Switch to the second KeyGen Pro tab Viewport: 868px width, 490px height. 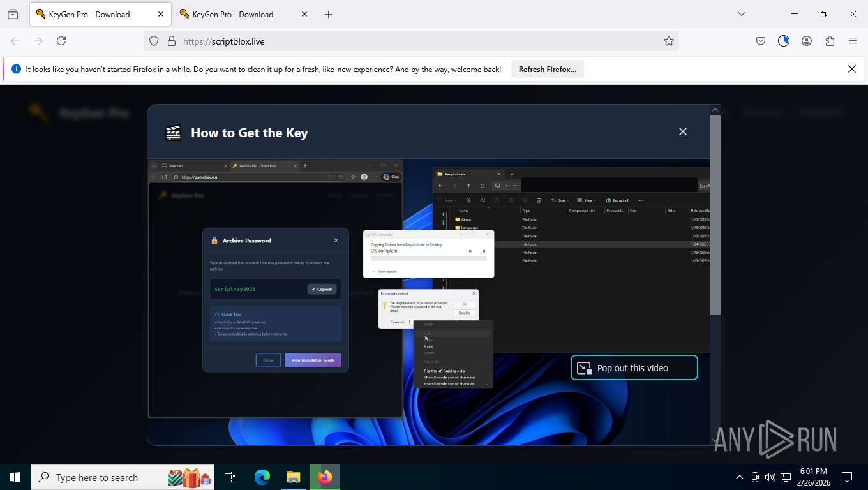tap(243, 14)
